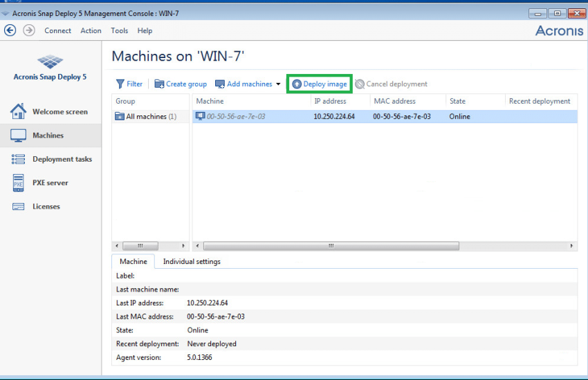Click Last MAC address value in details

[x=216, y=316]
